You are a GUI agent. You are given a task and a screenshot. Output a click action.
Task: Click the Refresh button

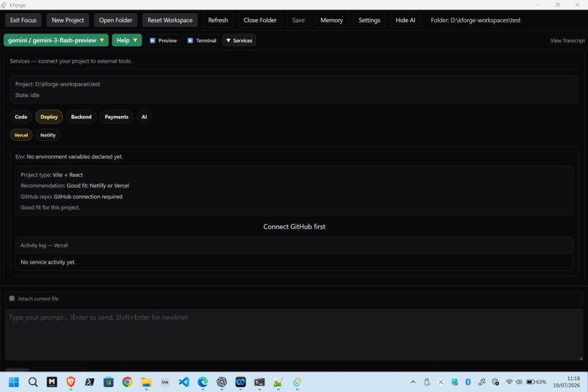coord(218,20)
